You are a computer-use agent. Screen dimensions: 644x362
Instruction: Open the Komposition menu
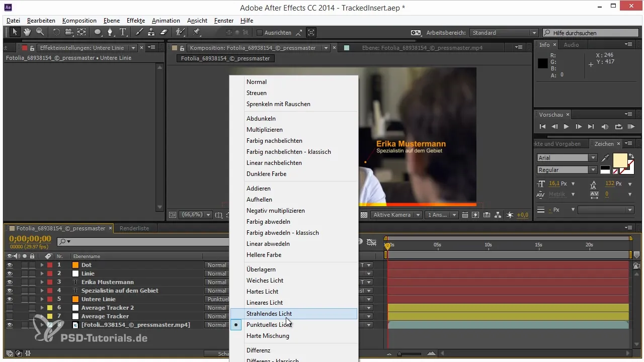click(79, 21)
